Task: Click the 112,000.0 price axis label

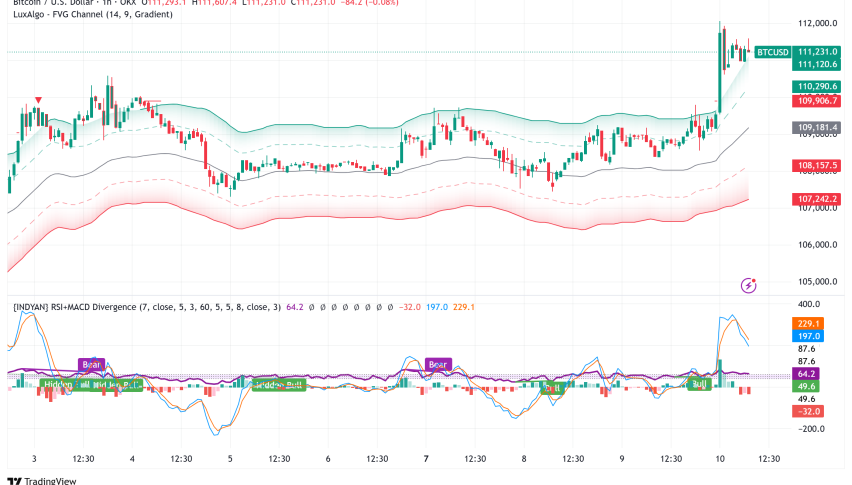Action: 817,23
